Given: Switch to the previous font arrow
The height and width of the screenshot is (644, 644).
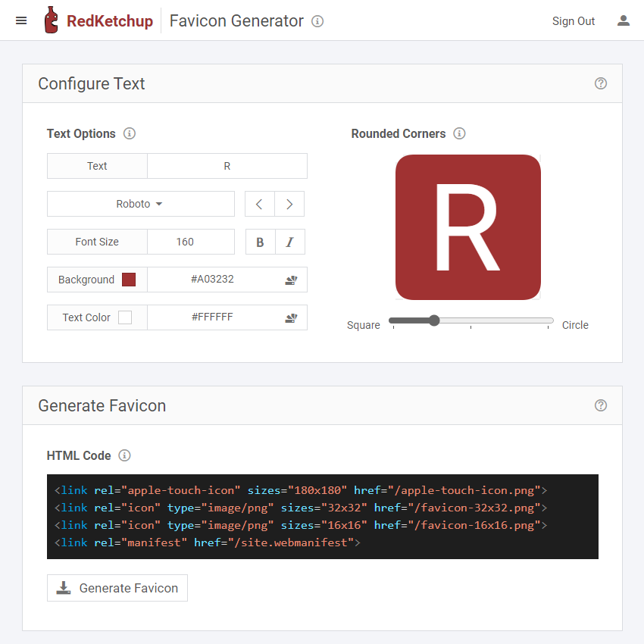Looking at the screenshot, I should coord(260,204).
